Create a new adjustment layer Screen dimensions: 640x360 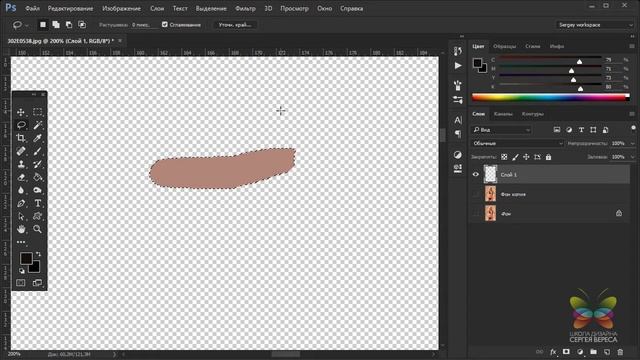pos(580,352)
